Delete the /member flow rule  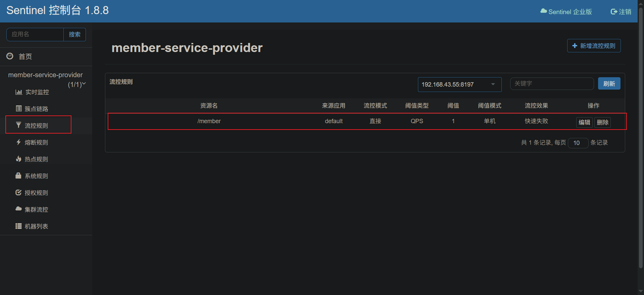602,122
